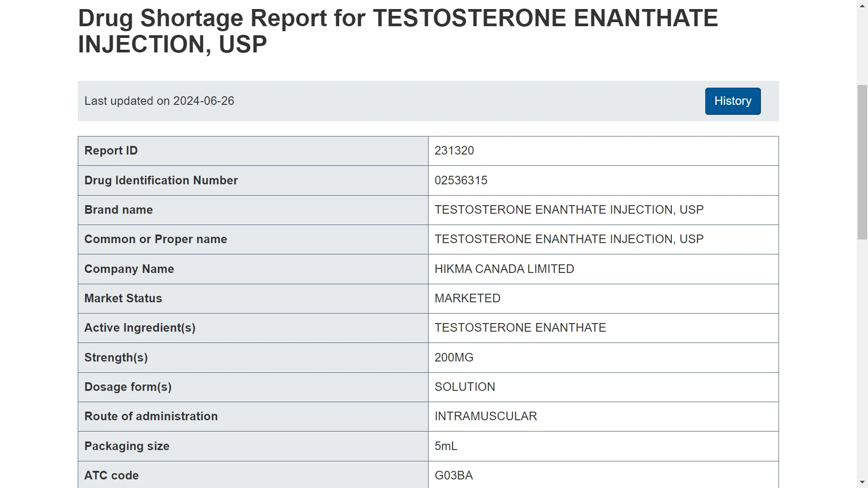
Task: Click the INTRAMUSCULAR route value
Action: click(x=486, y=417)
